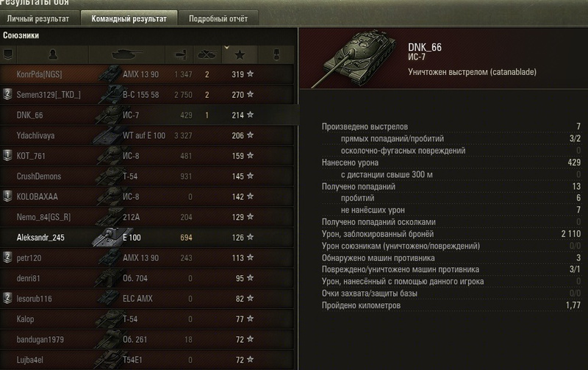
Task: Sort by medals achievements column icon
Action: tap(276, 54)
